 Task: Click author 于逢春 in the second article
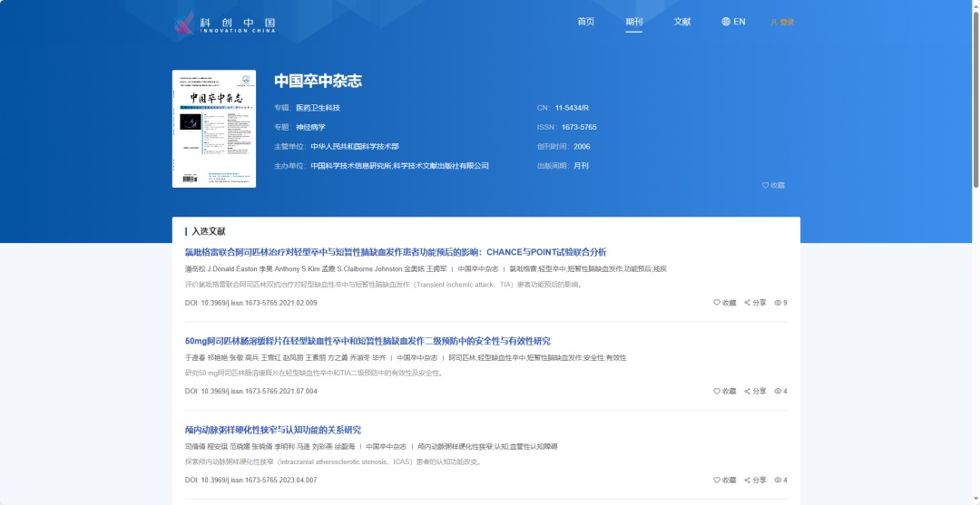click(195, 358)
